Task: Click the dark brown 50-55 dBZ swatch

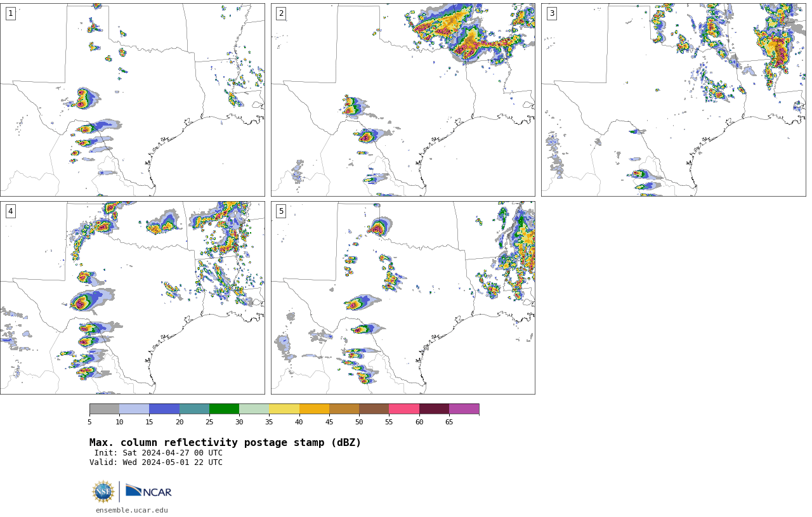Action: click(374, 409)
